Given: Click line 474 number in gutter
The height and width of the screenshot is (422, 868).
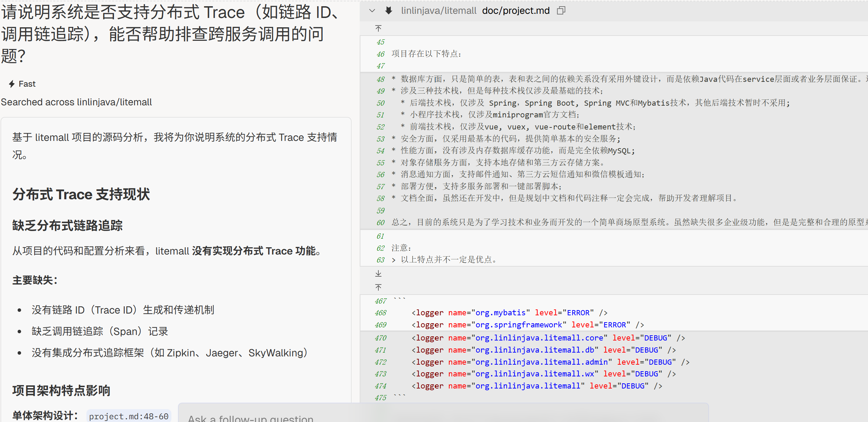Looking at the screenshot, I should 380,386.
